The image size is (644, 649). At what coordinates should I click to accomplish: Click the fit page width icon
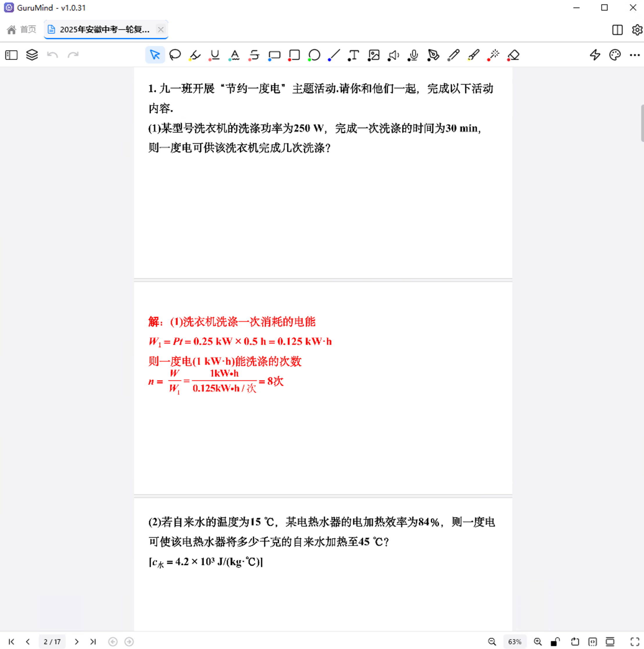pos(593,642)
